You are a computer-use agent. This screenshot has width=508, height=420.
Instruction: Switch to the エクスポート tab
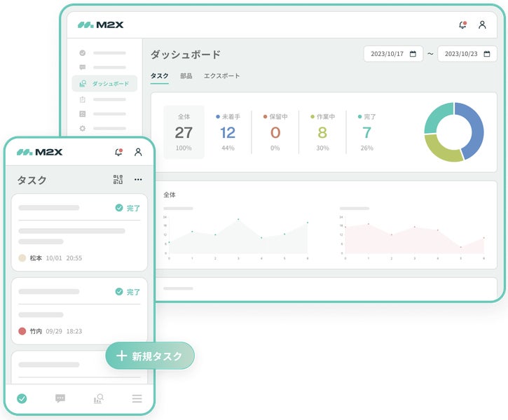[222, 76]
